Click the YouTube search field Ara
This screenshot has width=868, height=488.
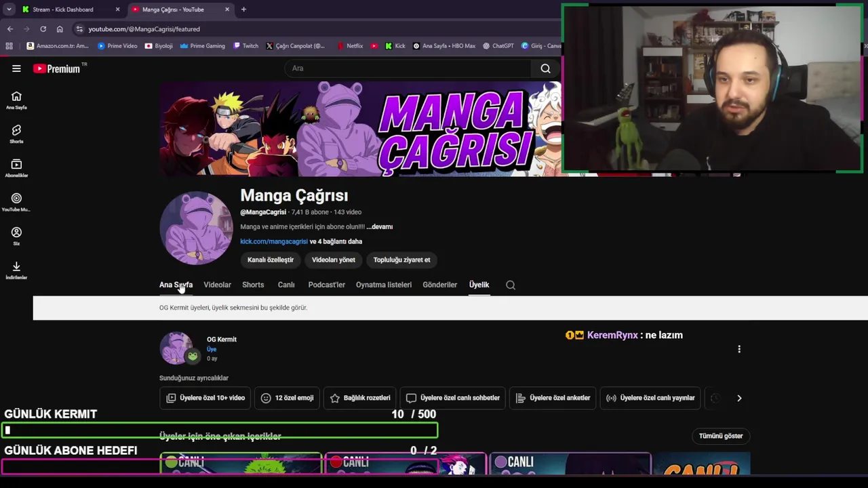point(407,68)
